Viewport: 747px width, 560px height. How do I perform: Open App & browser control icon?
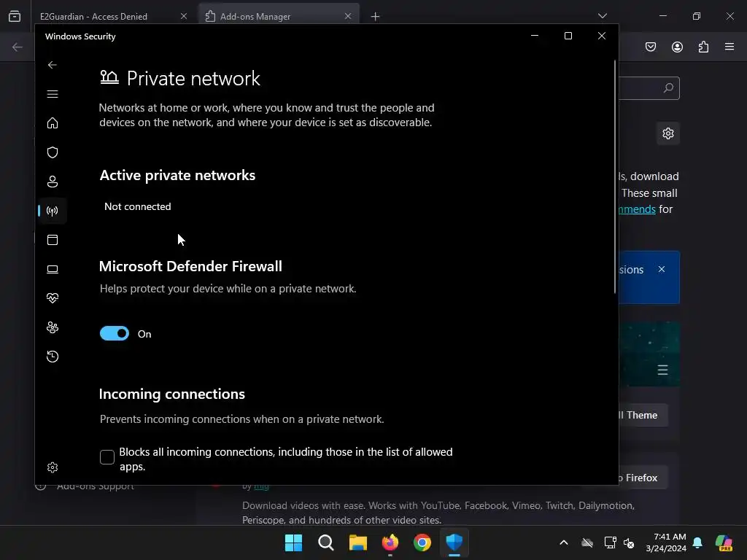pos(53,240)
